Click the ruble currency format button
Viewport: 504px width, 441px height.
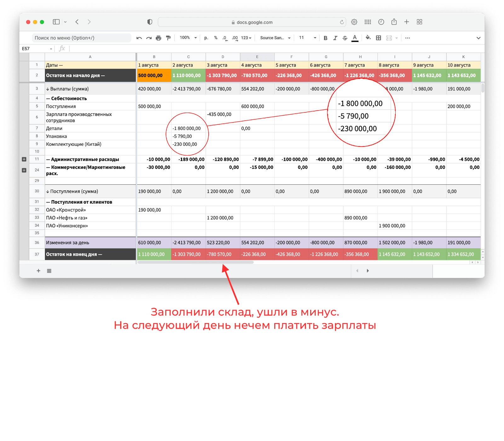[206, 38]
